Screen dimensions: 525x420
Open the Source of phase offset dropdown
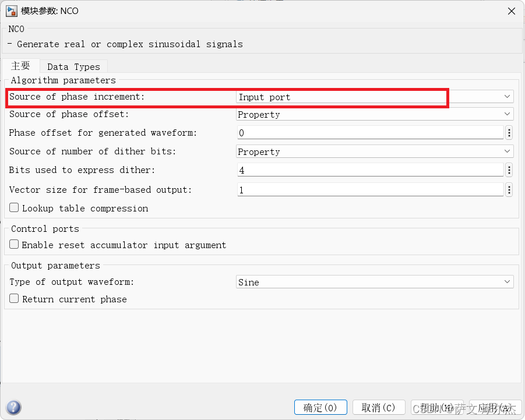[x=506, y=114]
